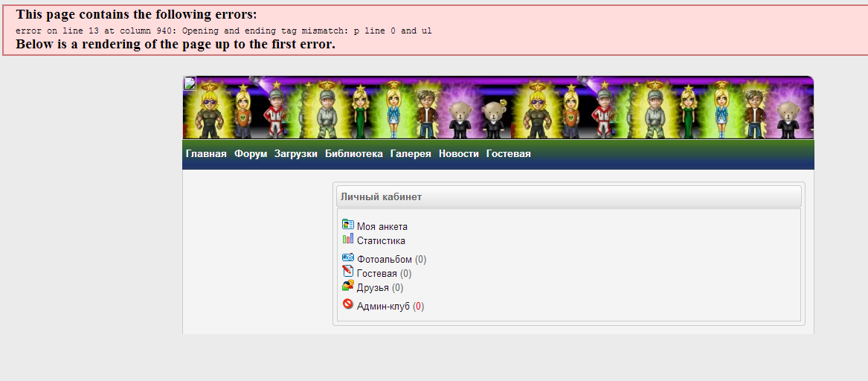The width and height of the screenshot is (868, 381).
Task: Visit Новости in the navigation bar
Action: [x=458, y=154]
